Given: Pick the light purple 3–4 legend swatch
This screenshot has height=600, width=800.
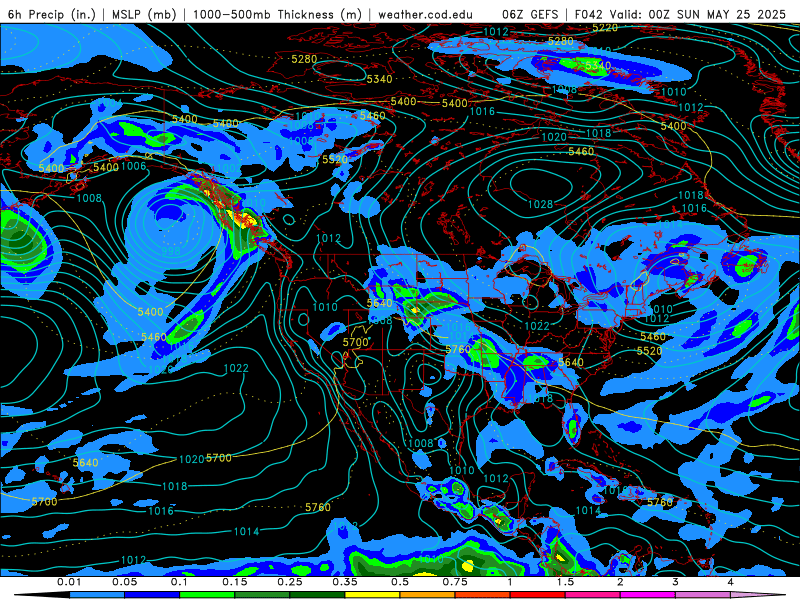Looking at the screenshot, I should pos(703,595).
